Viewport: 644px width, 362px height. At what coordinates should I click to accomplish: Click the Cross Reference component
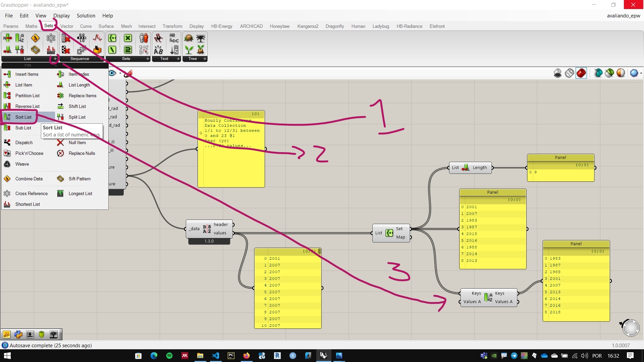(x=31, y=193)
